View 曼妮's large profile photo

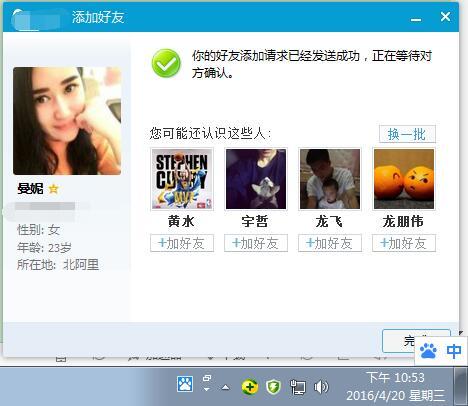coord(67,121)
